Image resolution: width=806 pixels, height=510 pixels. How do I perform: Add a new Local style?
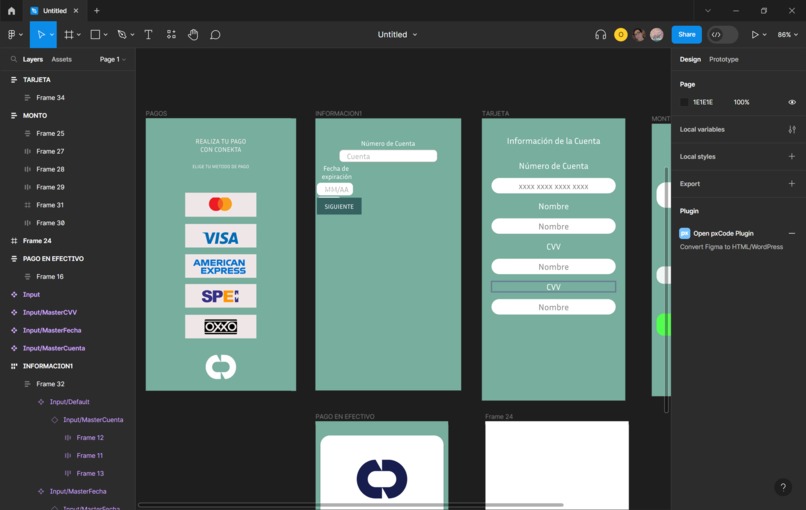(792, 156)
